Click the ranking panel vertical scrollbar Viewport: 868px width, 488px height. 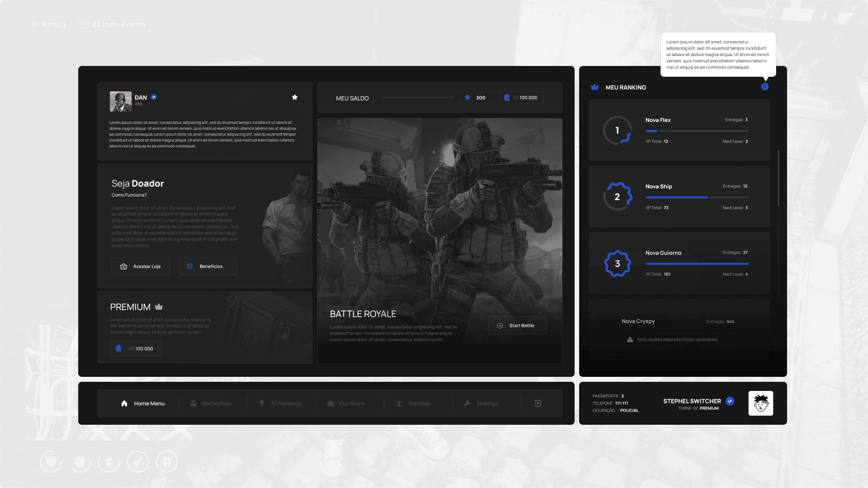coord(778,178)
